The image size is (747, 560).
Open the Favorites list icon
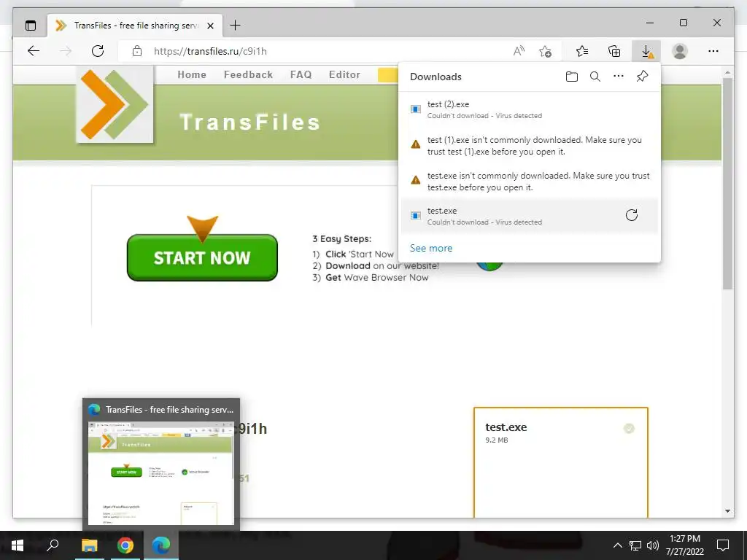581,51
